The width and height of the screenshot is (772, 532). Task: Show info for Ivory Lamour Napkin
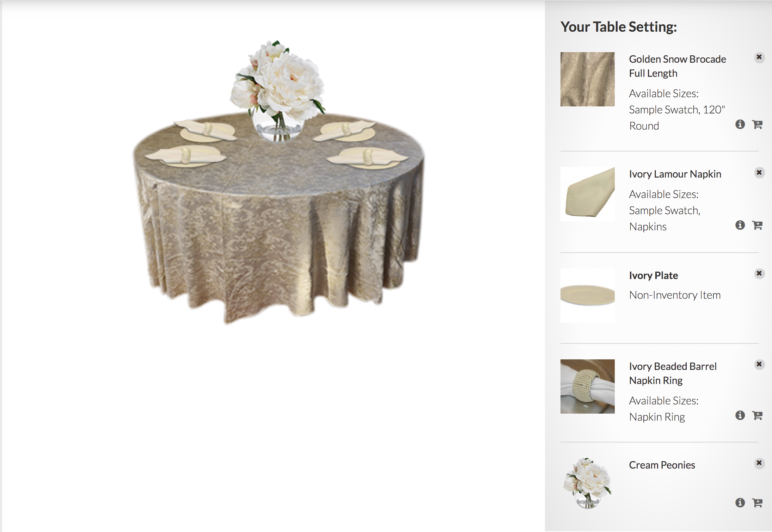740,225
